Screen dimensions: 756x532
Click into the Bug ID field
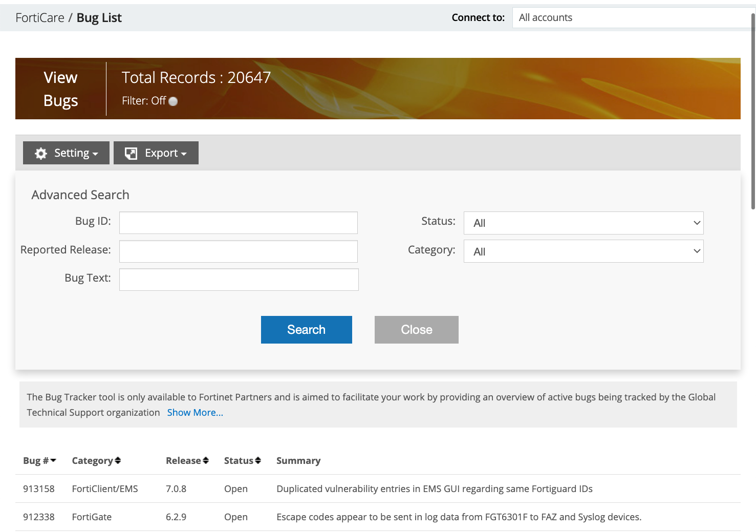(239, 223)
